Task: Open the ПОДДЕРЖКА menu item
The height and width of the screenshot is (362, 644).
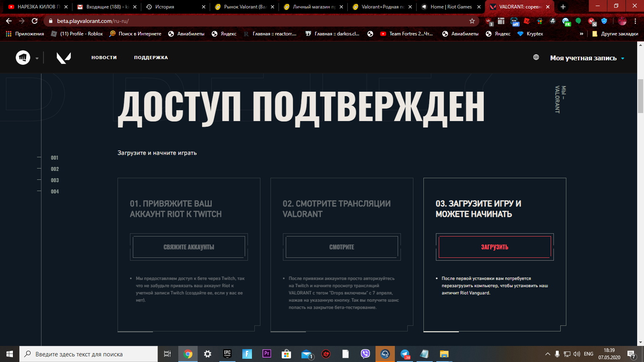Action: point(151,58)
